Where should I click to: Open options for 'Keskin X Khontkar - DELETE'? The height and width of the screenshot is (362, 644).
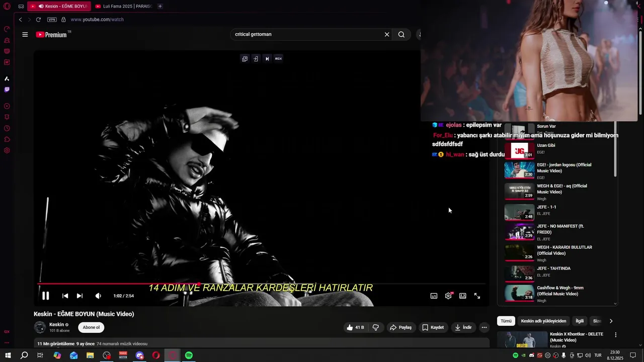615,334
